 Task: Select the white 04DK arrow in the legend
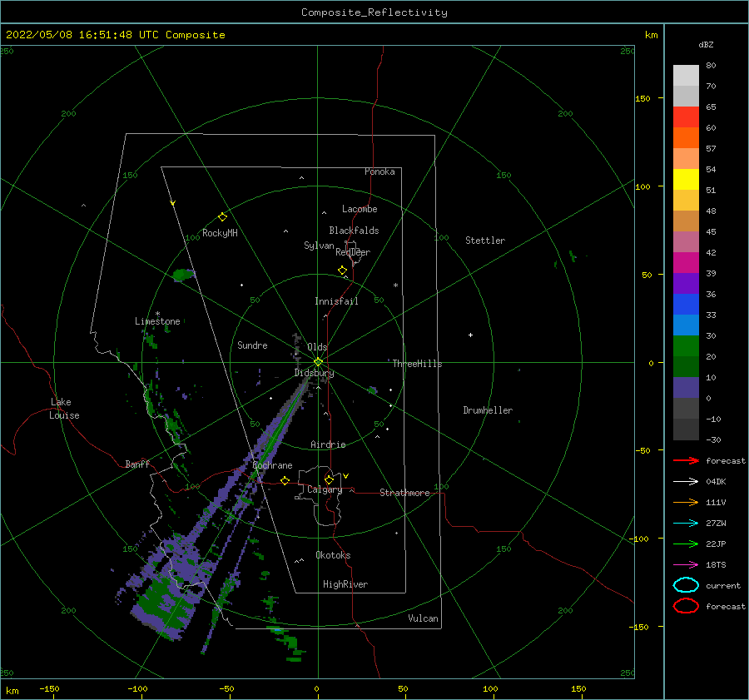click(686, 482)
